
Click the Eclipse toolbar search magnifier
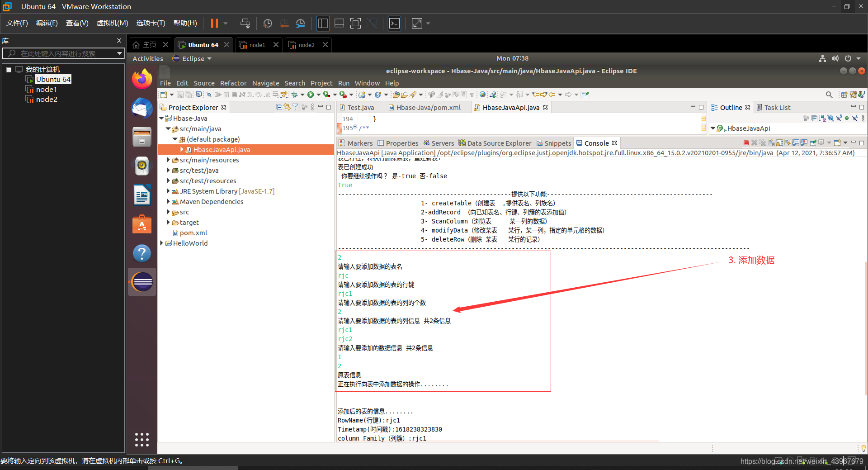tap(829, 95)
